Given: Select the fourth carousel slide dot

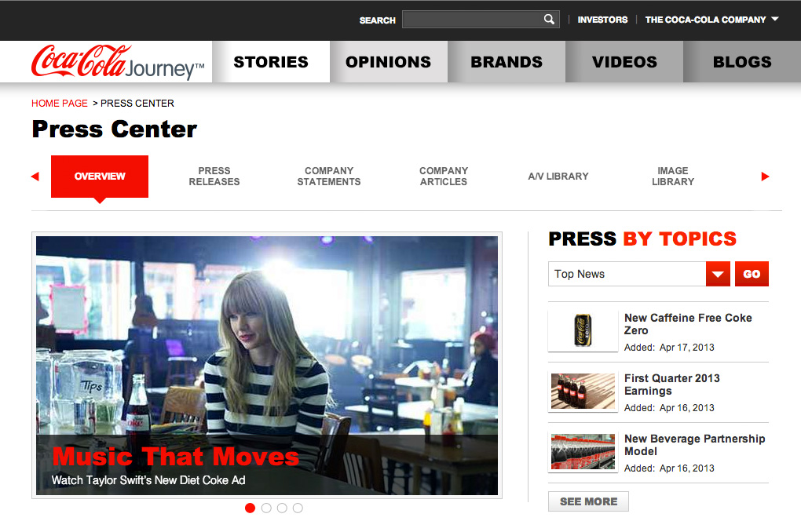Looking at the screenshot, I should coord(298,508).
